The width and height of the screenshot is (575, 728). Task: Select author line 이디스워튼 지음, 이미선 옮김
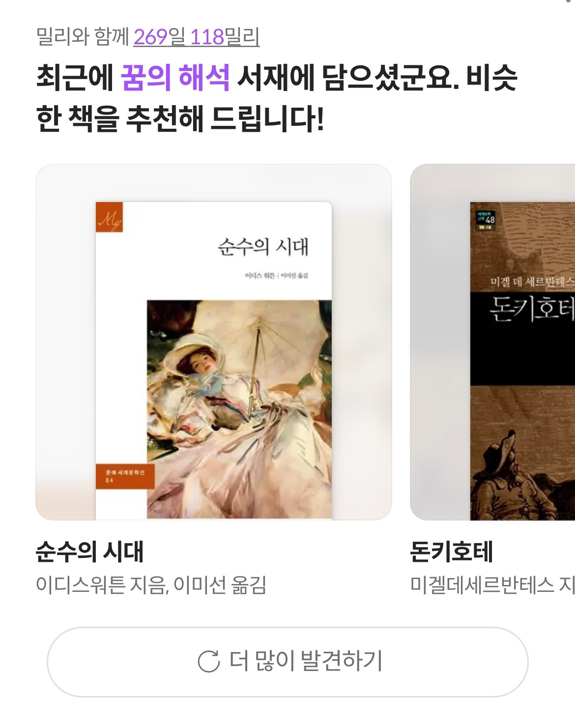tap(151, 585)
